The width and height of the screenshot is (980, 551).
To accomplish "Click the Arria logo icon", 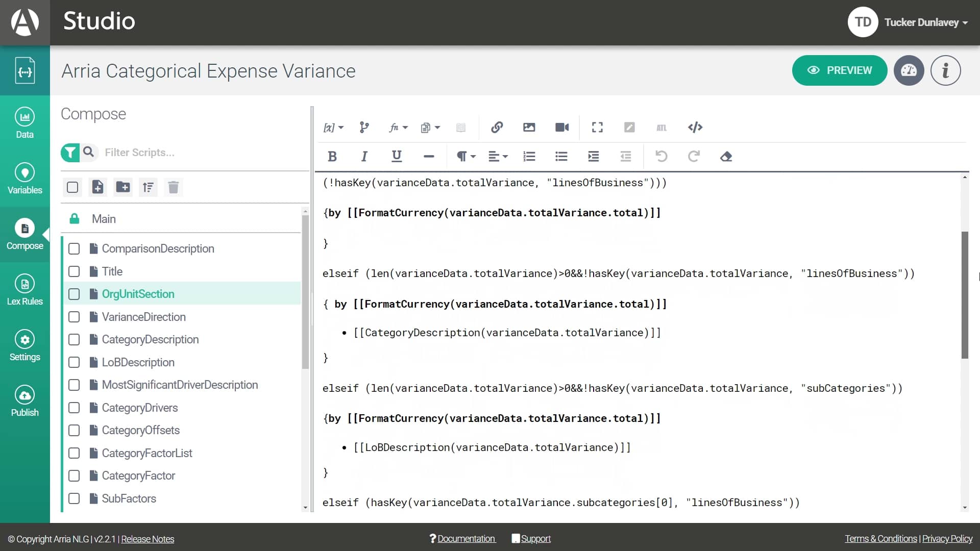I will pos(24,22).
